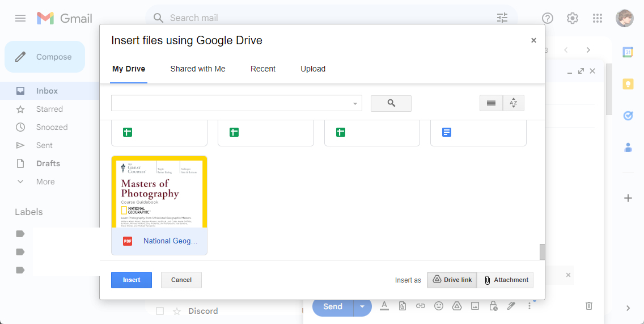Open the emoji picker in compose
This screenshot has width=644, height=324.
point(439,306)
